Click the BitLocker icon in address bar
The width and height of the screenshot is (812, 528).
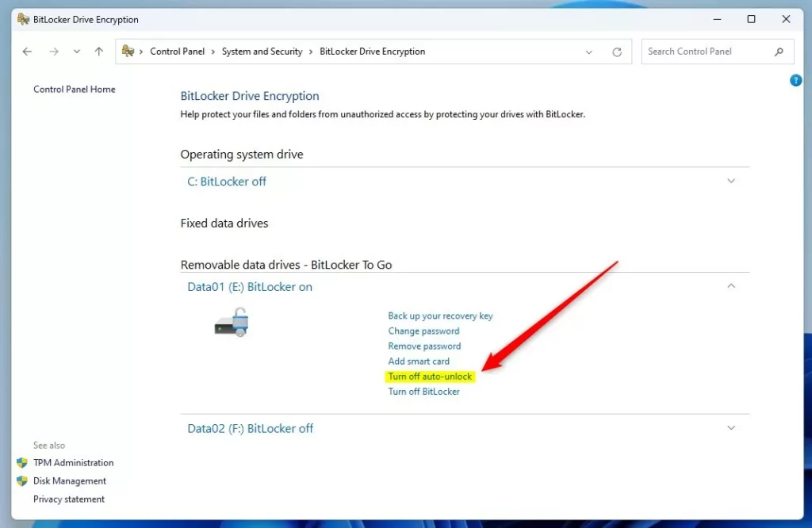[x=128, y=51]
